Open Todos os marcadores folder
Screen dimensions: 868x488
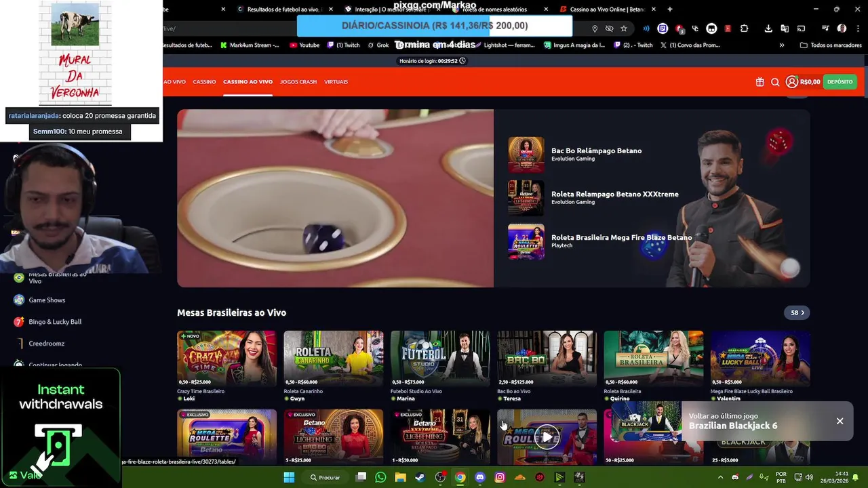coord(831,45)
